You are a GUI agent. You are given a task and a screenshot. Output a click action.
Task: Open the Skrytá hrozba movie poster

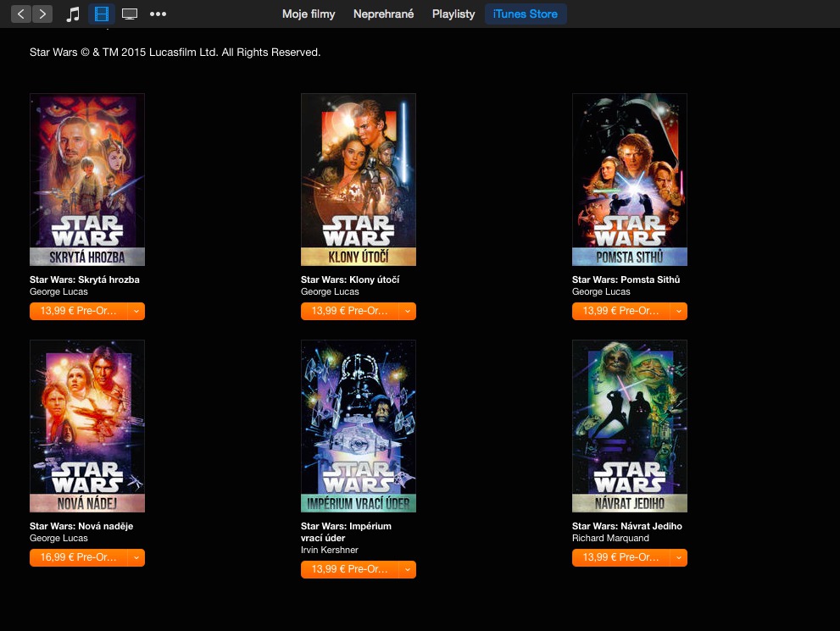tap(87, 180)
